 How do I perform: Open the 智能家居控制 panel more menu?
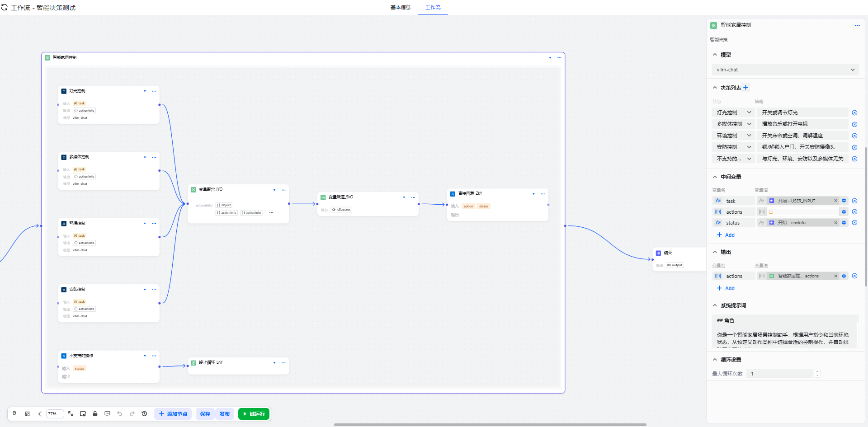point(857,25)
